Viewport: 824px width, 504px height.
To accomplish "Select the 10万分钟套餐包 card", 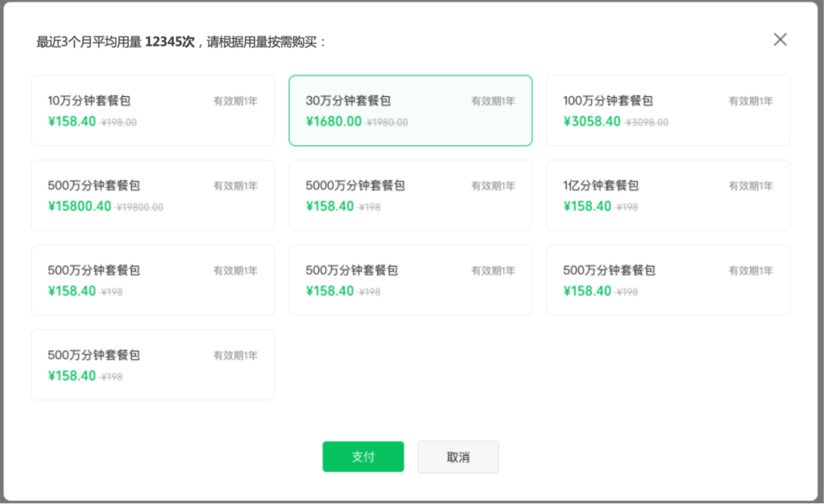I will tap(153, 111).
